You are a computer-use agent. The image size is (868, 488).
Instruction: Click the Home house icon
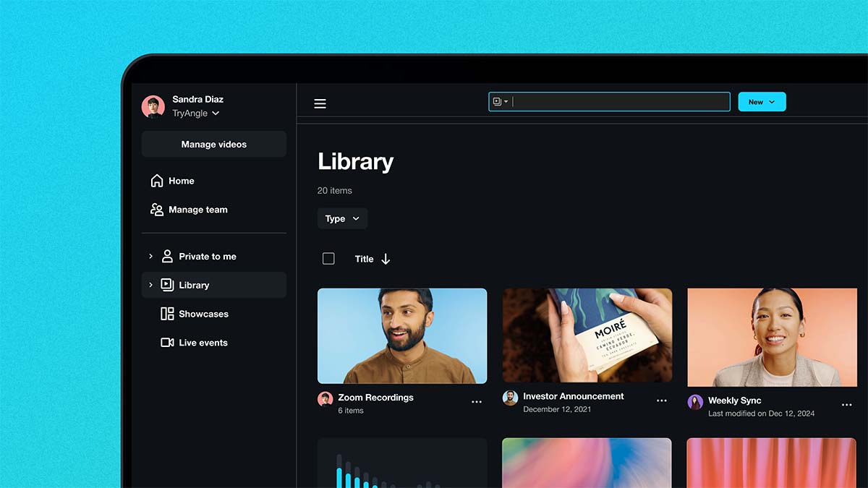(157, 181)
